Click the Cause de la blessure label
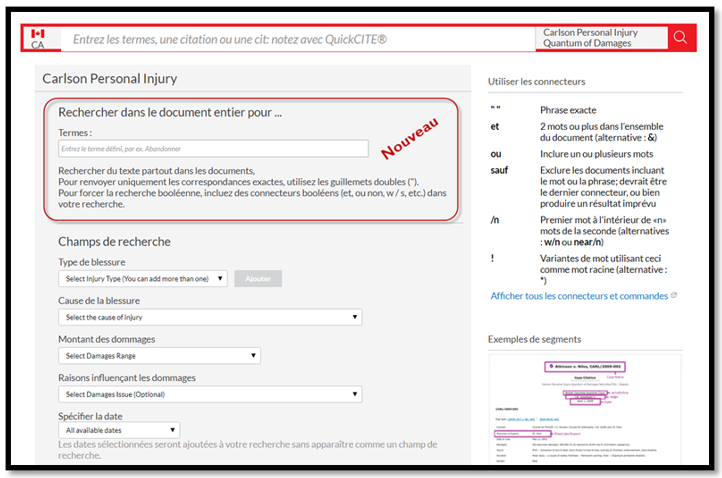The width and height of the screenshot is (722, 478). (99, 301)
